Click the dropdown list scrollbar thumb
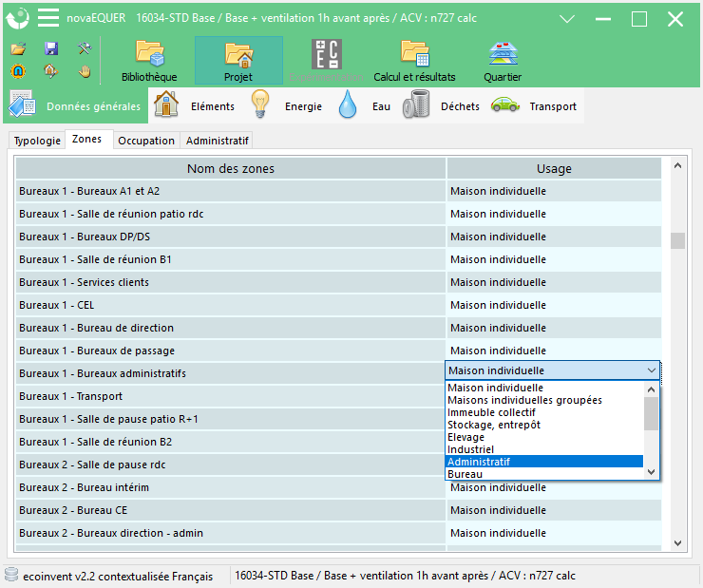This screenshot has width=703, height=588. click(x=651, y=413)
